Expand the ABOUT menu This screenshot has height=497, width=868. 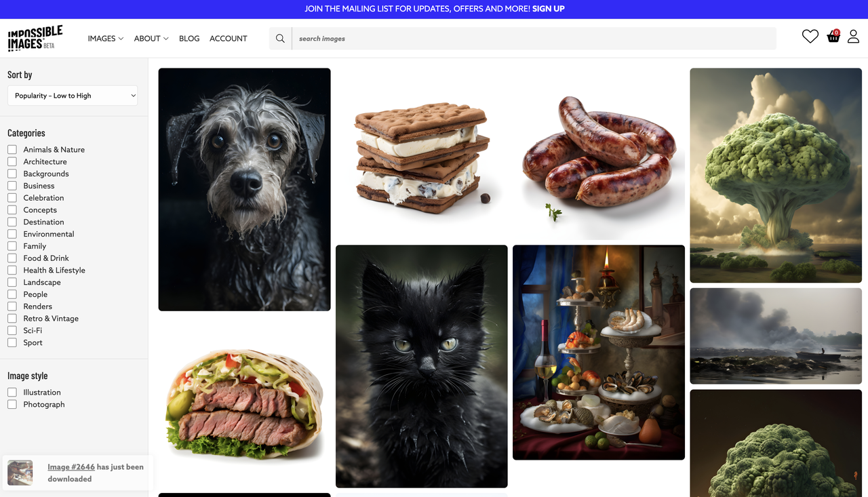(x=151, y=39)
